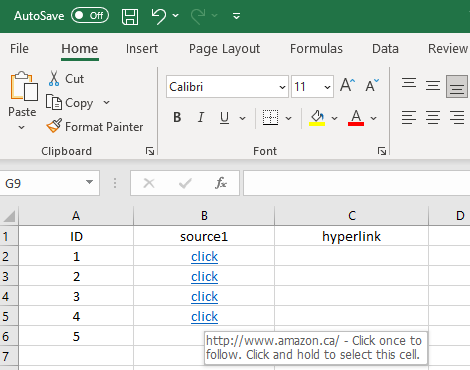
Task: Align text to the right
Action: pyautogui.click(x=457, y=118)
